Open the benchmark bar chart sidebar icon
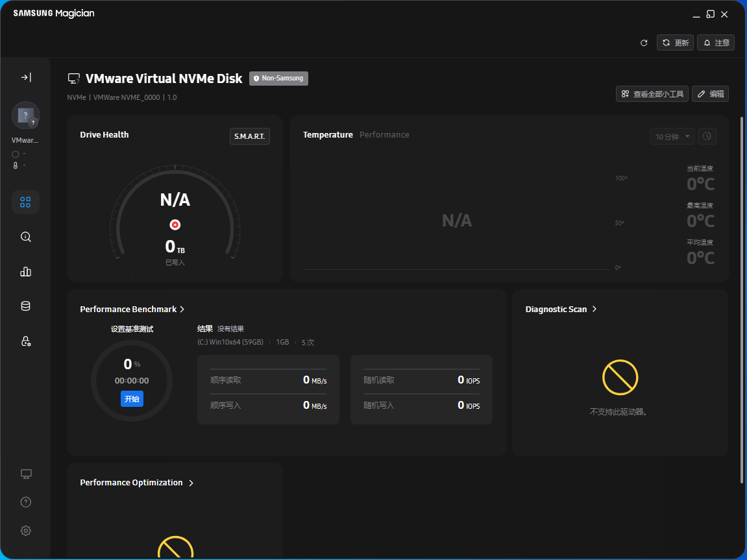The width and height of the screenshot is (747, 560). pyautogui.click(x=25, y=272)
